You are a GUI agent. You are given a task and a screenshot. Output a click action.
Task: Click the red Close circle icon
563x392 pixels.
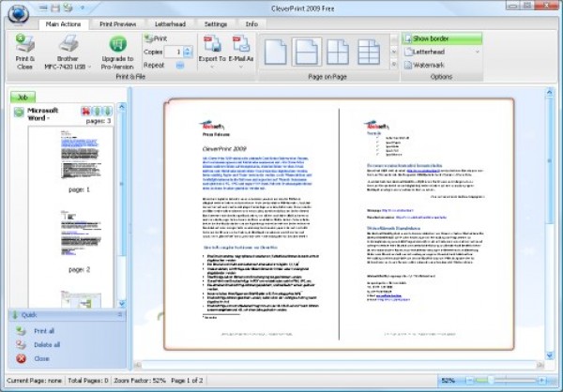[x=22, y=358]
